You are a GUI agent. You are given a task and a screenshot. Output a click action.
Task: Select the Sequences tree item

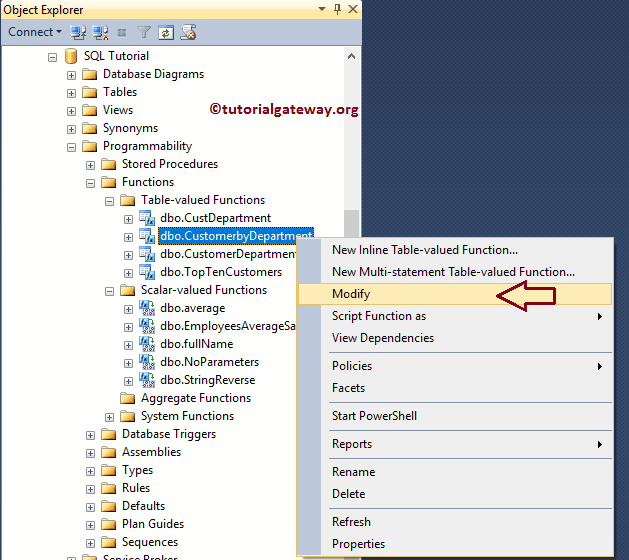point(150,542)
